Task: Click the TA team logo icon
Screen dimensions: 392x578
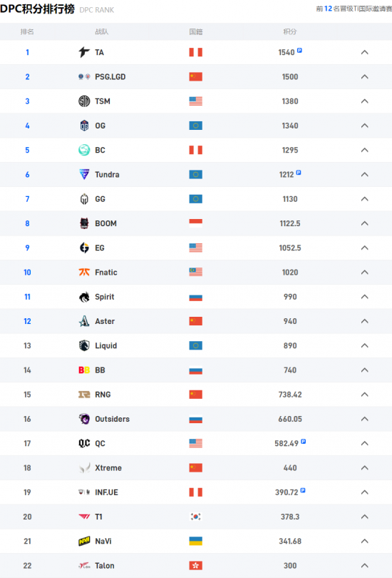Action: tap(84, 52)
